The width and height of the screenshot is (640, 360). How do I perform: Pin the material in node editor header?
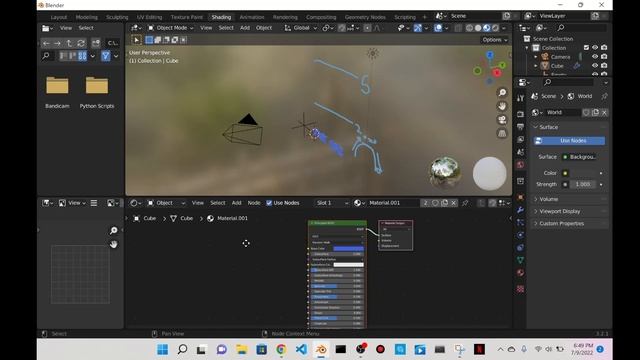[x=465, y=203]
